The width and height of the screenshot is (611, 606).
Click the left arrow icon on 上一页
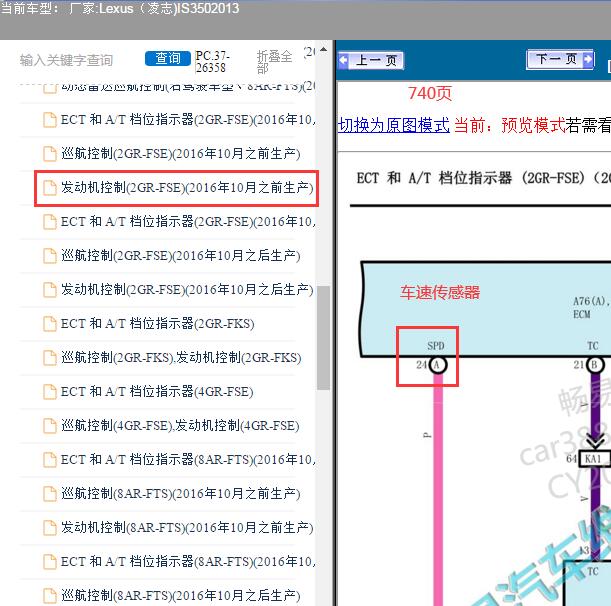coord(343,60)
